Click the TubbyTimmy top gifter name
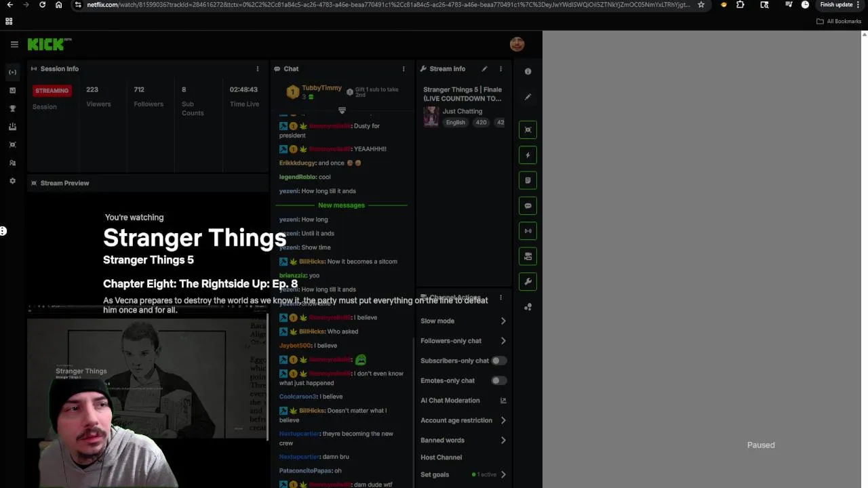The height and width of the screenshot is (488, 868). [321, 88]
